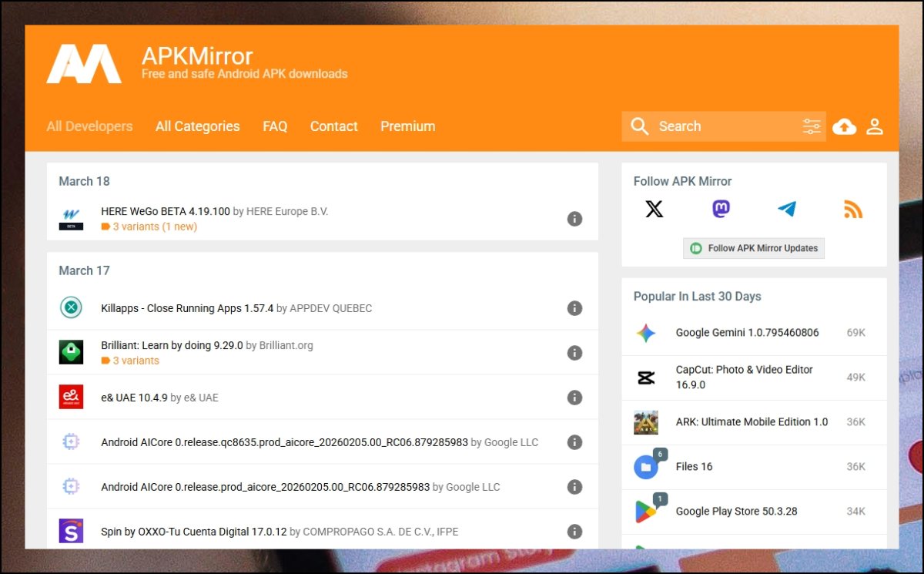This screenshot has height=574, width=924.
Task: Click the Brilliant app icon
Action: (72, 353)
